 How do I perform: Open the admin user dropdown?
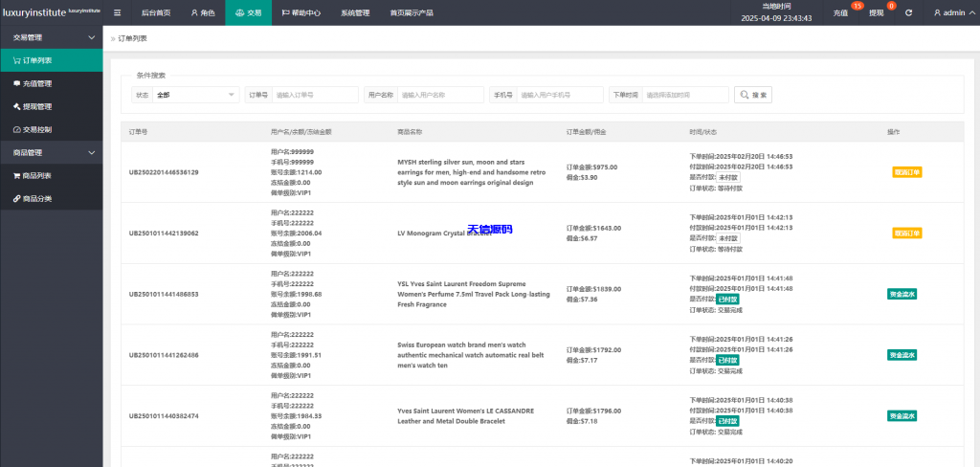tap(953, 12)
